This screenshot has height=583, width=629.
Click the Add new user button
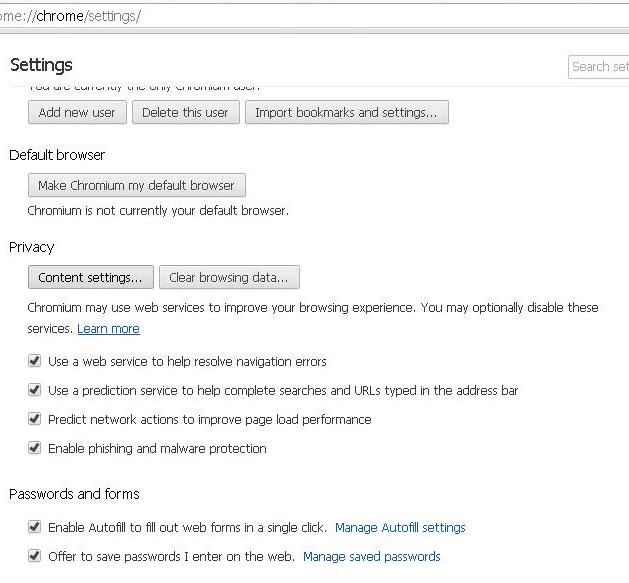point(77,112)
